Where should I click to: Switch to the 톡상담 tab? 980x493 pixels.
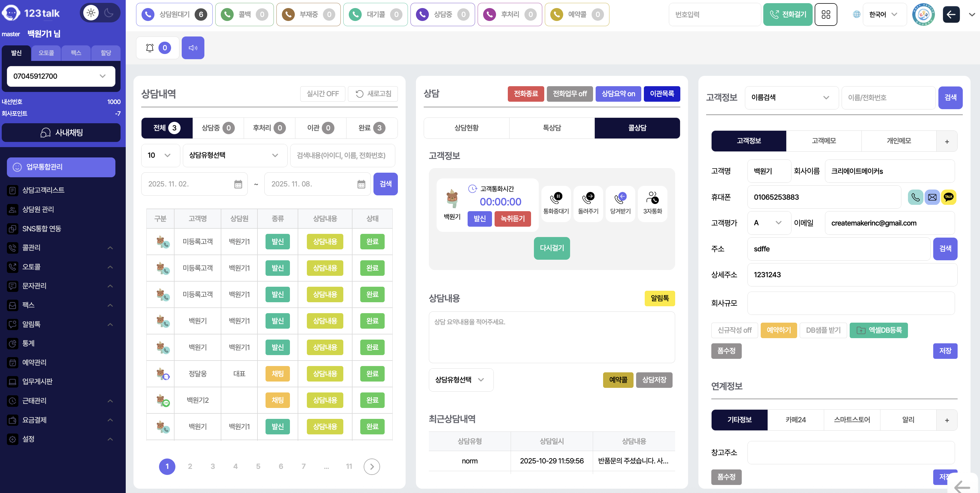[x=552, y=128]
